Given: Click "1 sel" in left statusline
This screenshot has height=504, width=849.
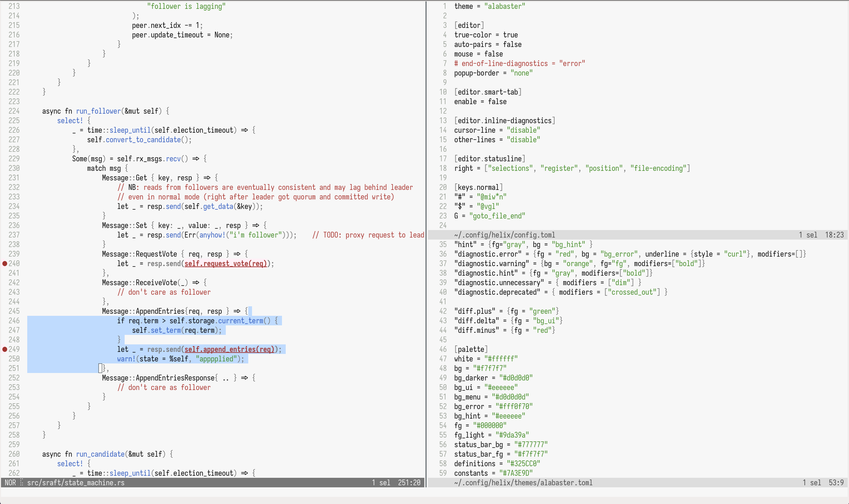Looking at the screenshot, I should (x=381, y=483).
